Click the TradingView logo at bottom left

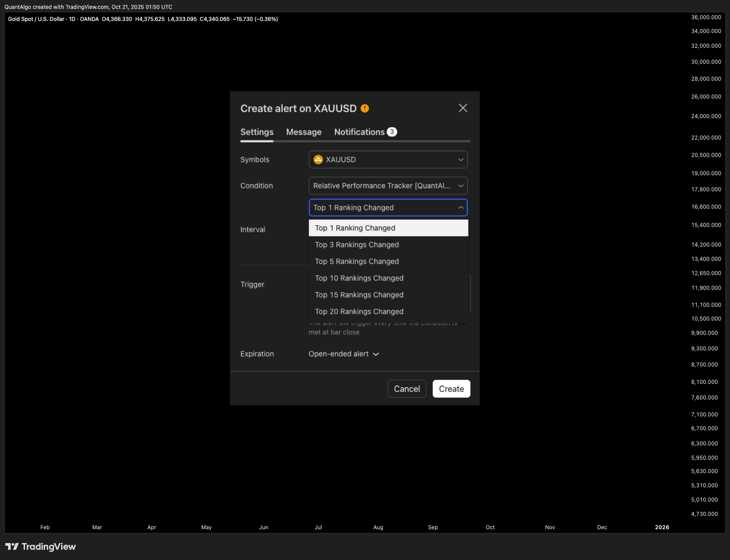(x=41, y=547)
